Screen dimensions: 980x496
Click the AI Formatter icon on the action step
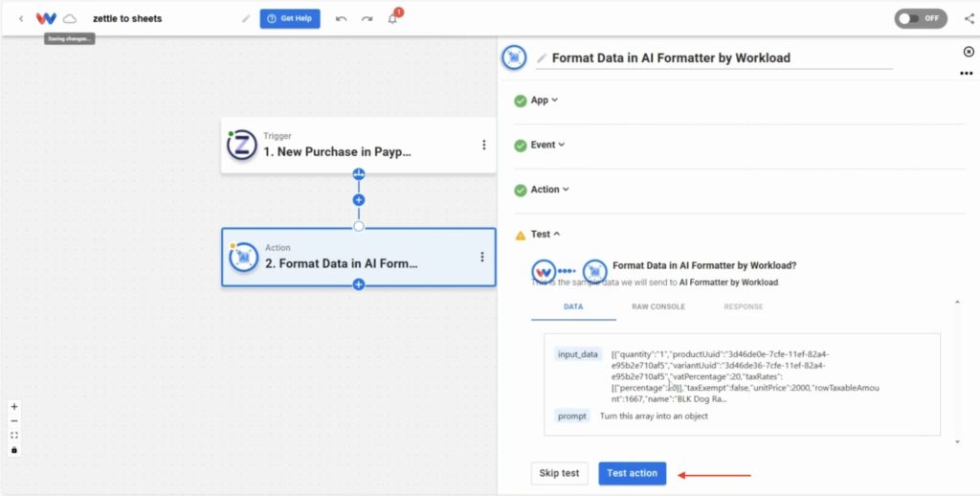pos(244,258)
